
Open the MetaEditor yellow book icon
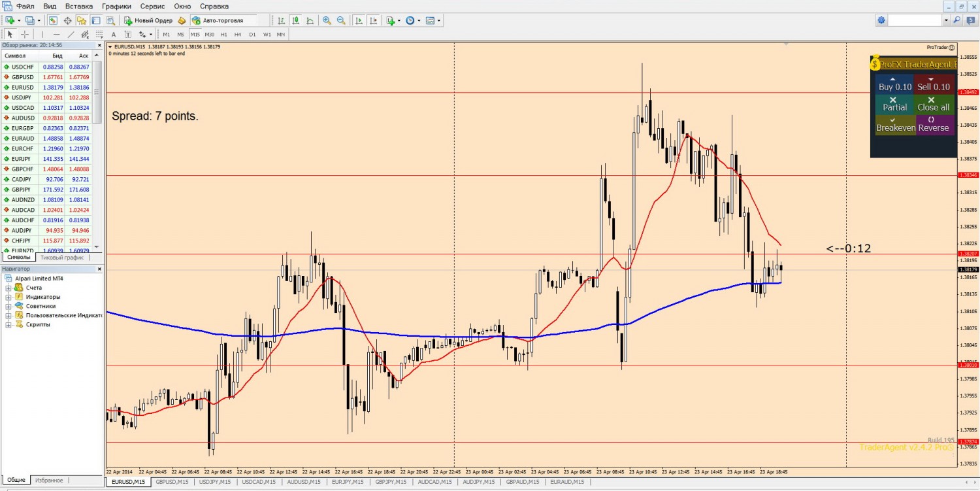tap(182, 20)
